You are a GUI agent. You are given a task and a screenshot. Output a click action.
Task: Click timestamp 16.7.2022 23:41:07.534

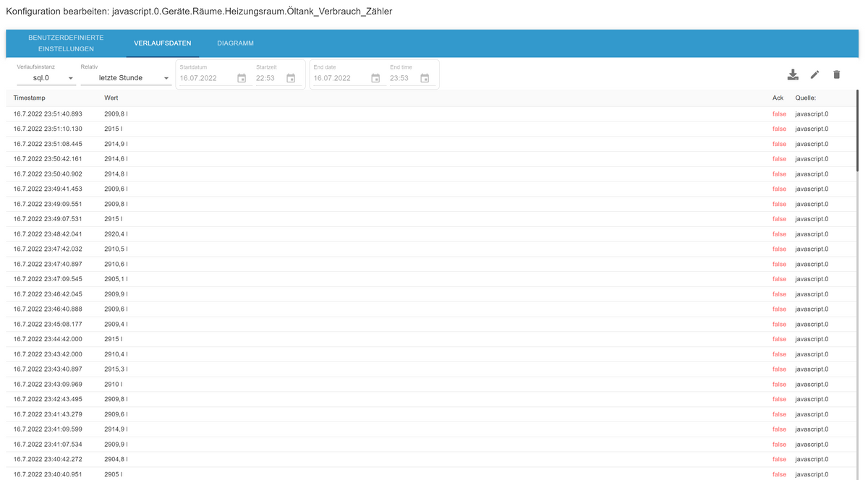48,445
